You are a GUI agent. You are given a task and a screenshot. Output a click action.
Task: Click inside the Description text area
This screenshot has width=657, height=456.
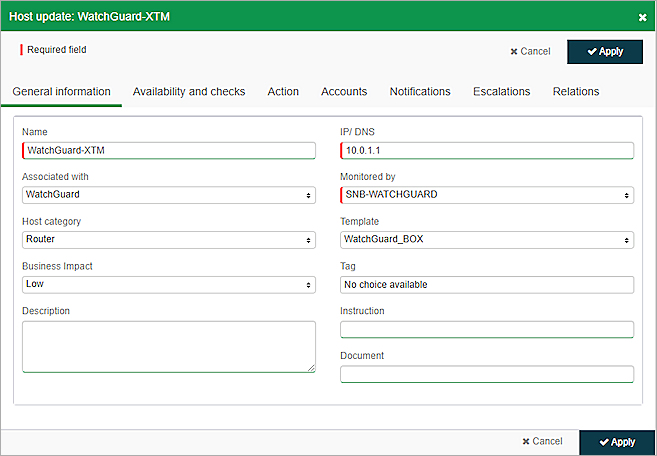[x=168, y=347]
